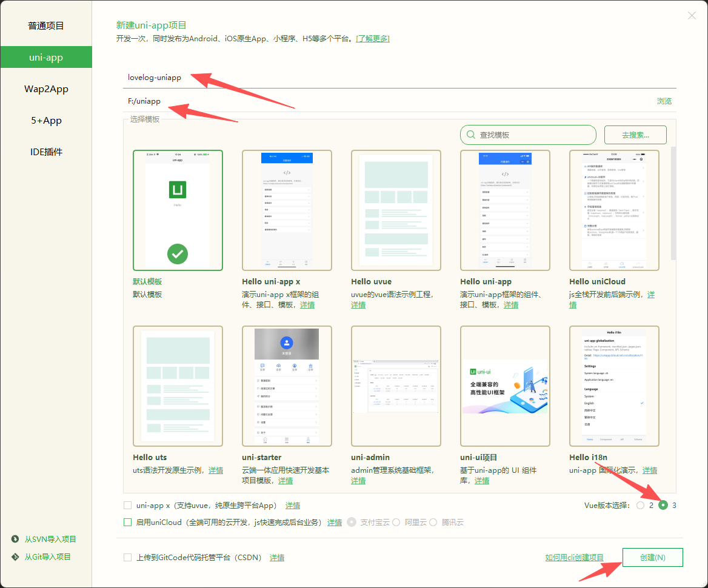The image size is (708, 588).
Task: Select Vue version 2 radio button
Action: click(x=641, y=506)
